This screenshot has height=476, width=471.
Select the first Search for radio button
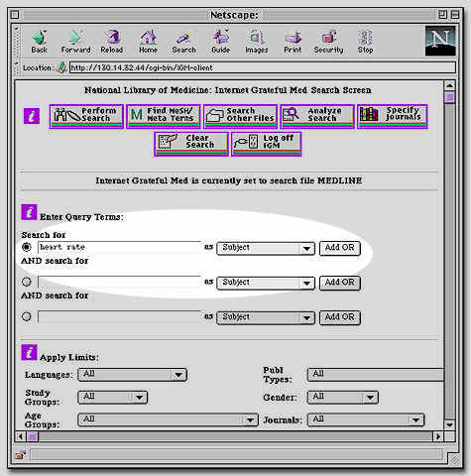tap(27, 247)
